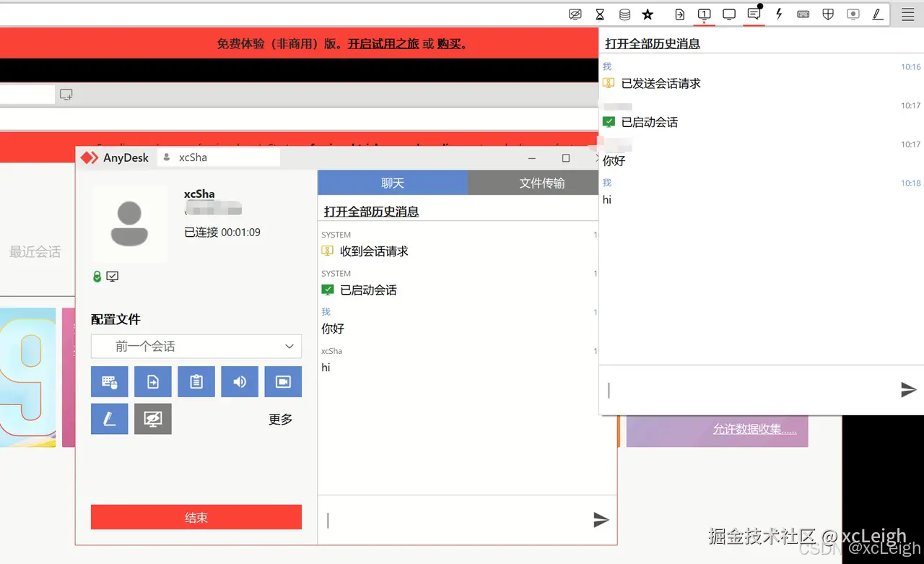Open 开启试用之旅 link in red banner
Screen dimensions: 924x564
[383, 44]
